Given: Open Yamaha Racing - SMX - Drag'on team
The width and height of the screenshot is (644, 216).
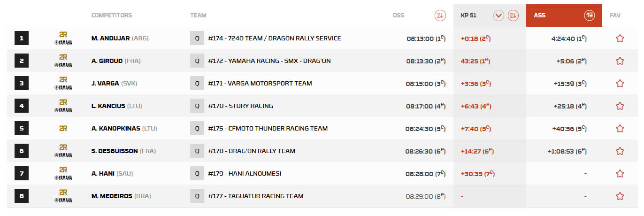Looking at the screenshot, I should coord(269,61).
